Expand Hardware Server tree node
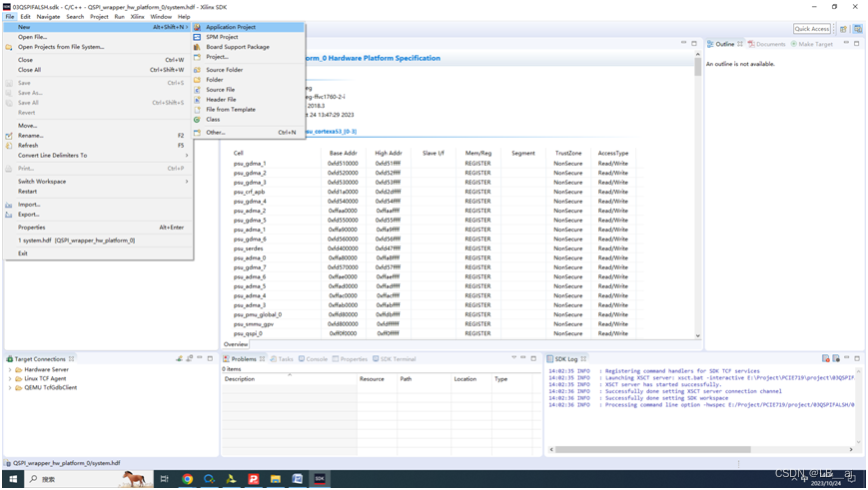Screen dimensions: 868x490 (10, 369)
